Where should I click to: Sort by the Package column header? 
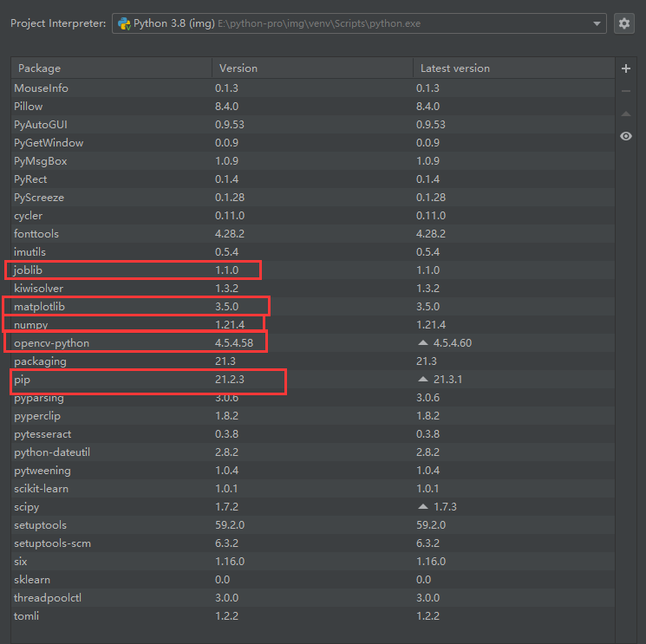tap(111, 68)
